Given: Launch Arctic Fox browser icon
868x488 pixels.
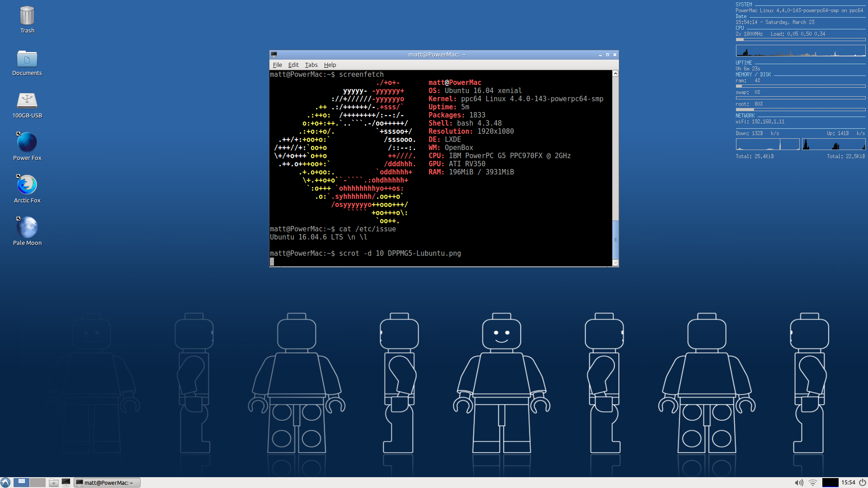Looking at the screenshot, I should pyautogui.click(x=27, y=189).
